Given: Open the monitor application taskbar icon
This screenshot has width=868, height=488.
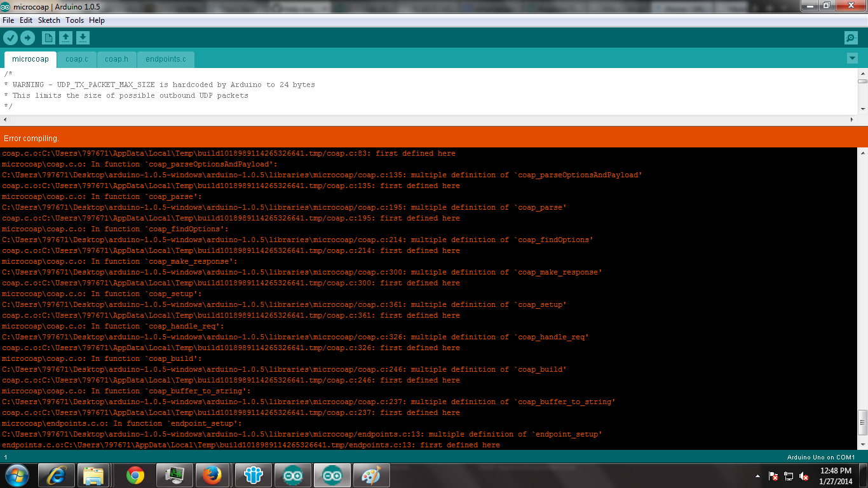Looking at the screenshot, I should click(x=173, y=475).
